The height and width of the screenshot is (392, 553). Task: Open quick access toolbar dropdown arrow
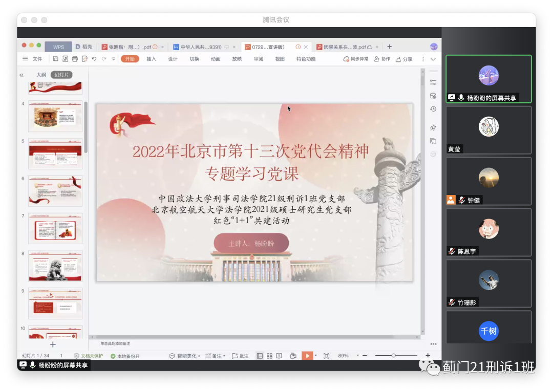[114, 59]
